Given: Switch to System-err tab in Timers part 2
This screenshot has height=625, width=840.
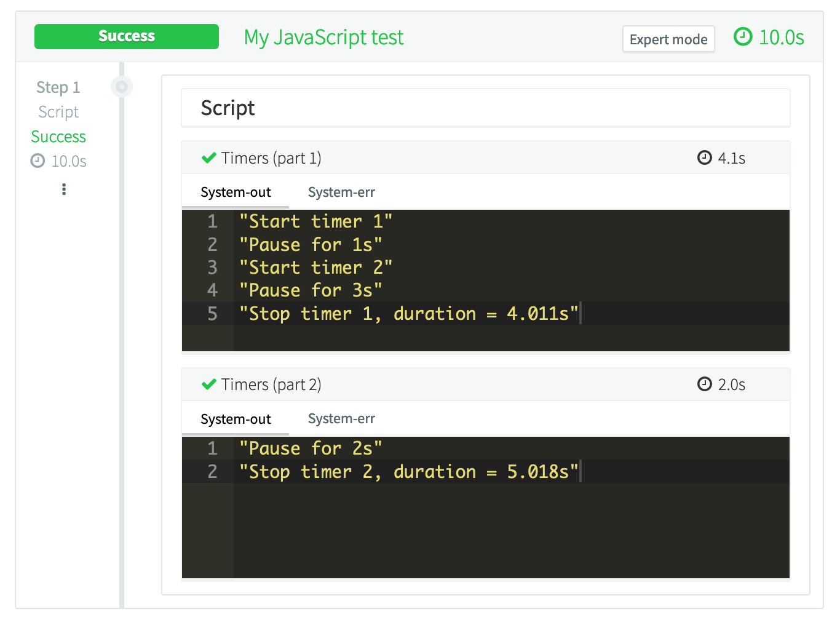Looking at the screenshot, I should (x=341, y=419).
